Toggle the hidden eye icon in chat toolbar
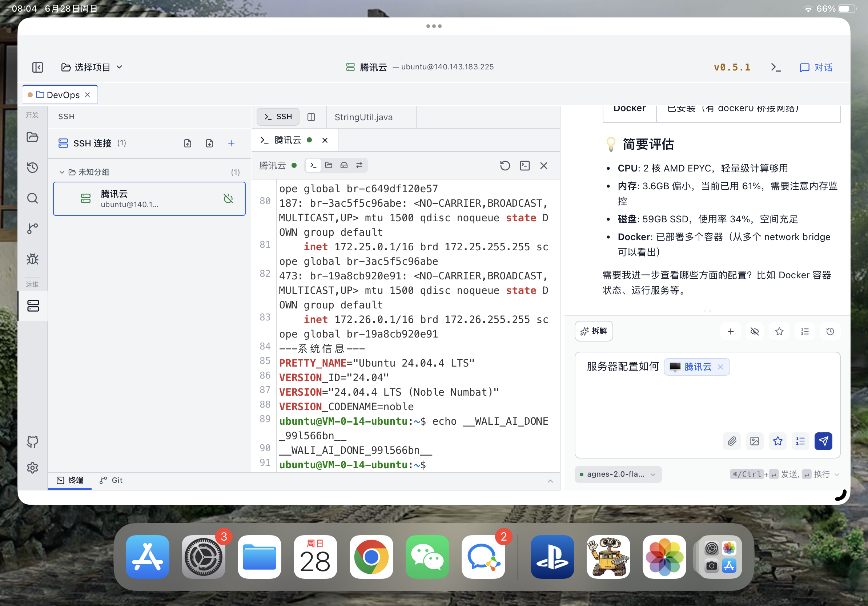The image size is (868, 606). [755, 331]
